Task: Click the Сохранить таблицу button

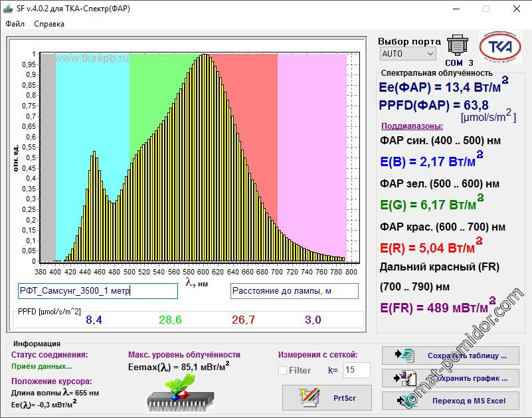Action: pyautogui.click(x=450, y=356)
